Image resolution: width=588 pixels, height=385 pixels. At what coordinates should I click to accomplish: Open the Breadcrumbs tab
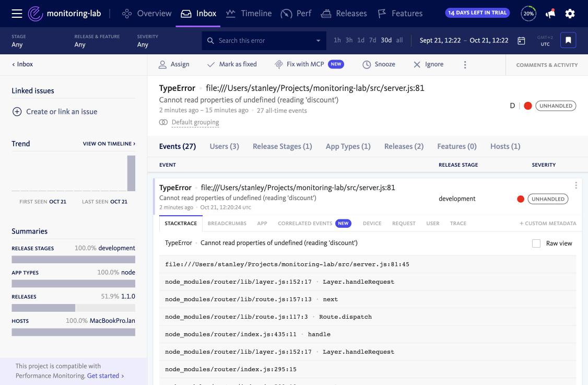227,223
